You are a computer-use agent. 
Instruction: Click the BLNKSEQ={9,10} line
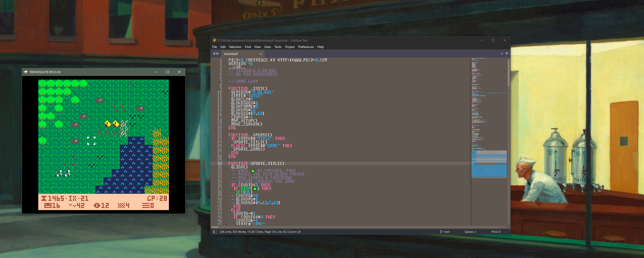247,113
